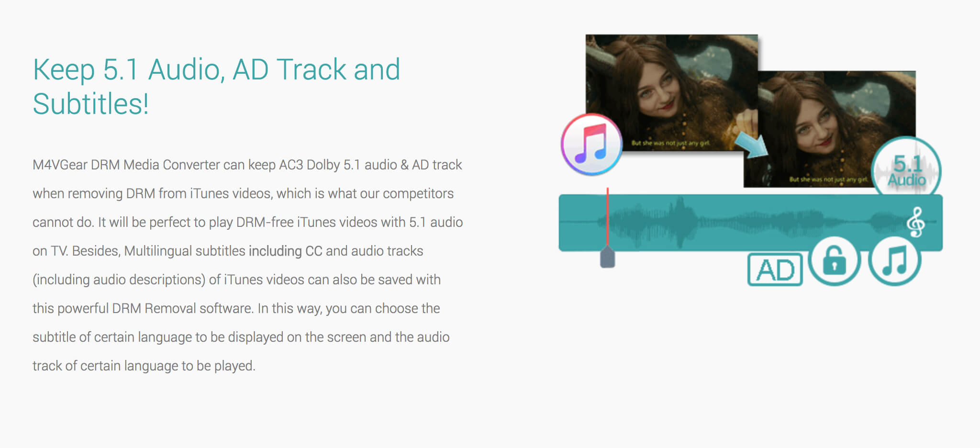This screenshot has width=980, height=448.
Task: Click the gray playhead handle below waveform
Action: 608,257
